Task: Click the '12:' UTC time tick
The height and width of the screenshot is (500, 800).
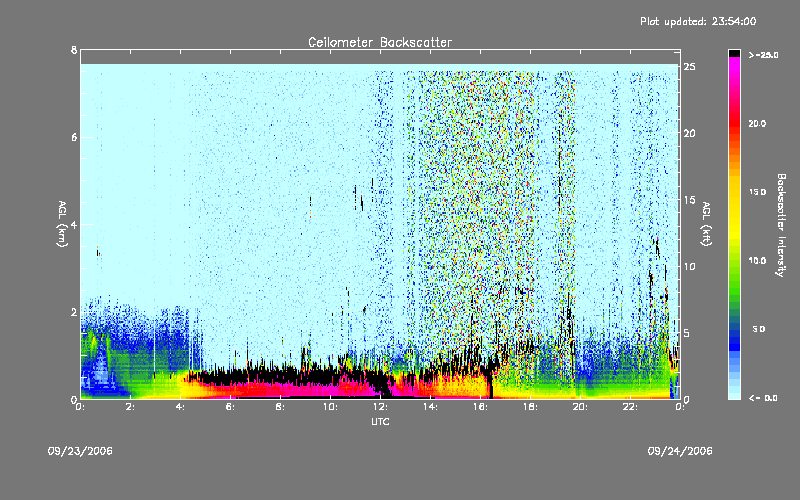Action: coord(380,407)
